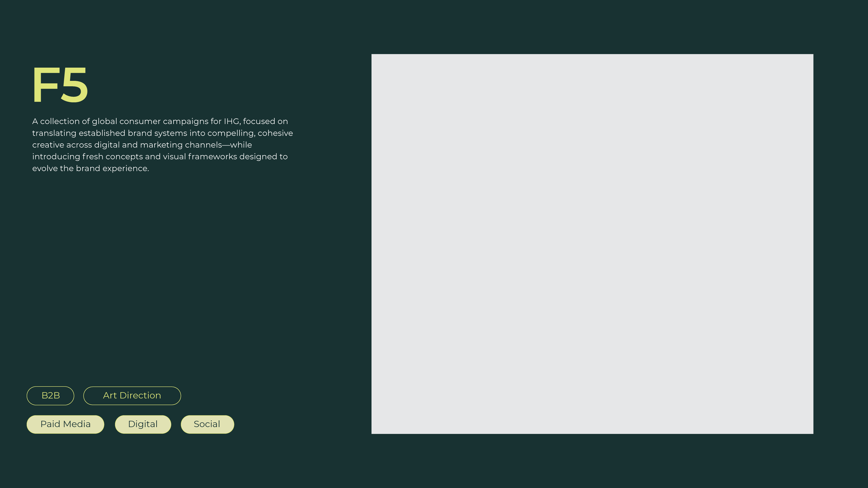Screen dimensions: 868x488
Task: Click the IHG campaign description paragraph
Action: (162, 145)
